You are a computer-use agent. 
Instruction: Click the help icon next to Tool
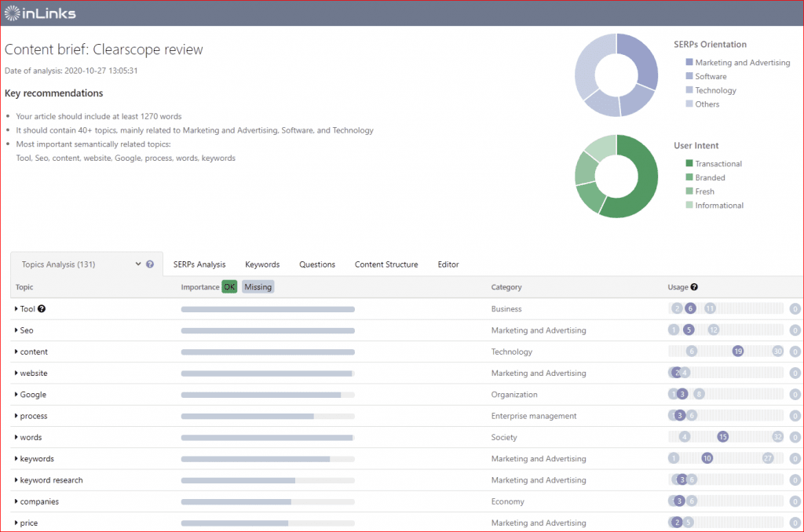pos(42,309)
